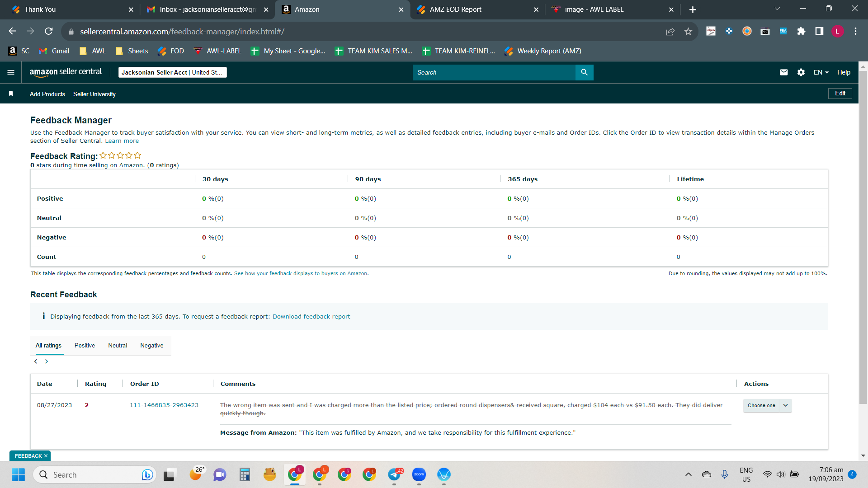Go to previous feedback page arrow
Screen dimensions: 868x488
pyautogui.click(x=36, y=361)
